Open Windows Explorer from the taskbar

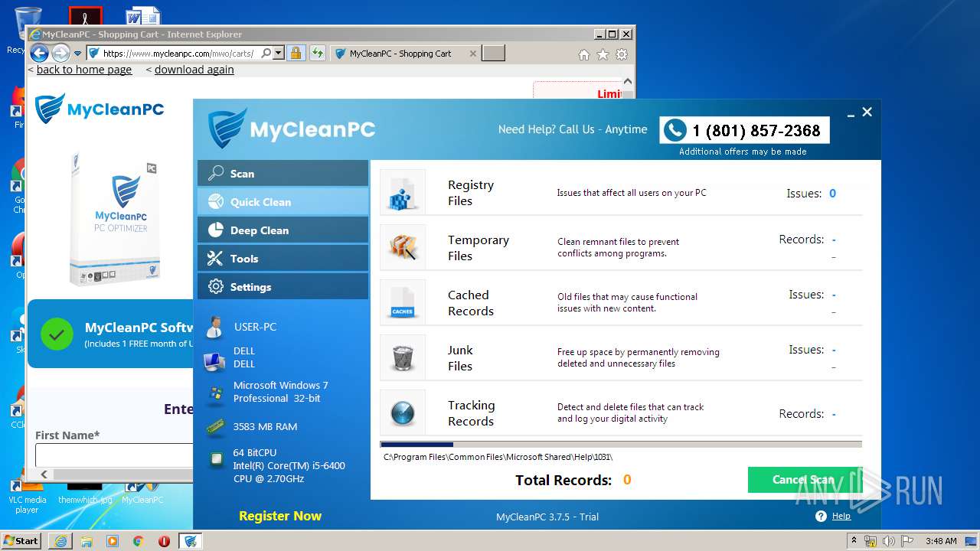click(x=87, y=541)
